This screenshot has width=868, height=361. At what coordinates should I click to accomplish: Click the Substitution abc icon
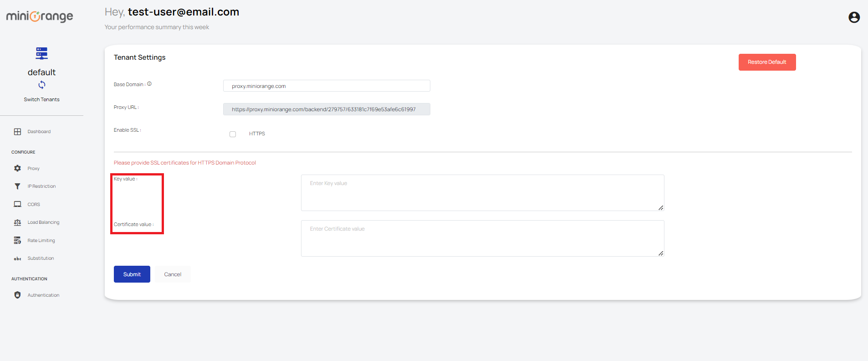[x=17, y=258]
